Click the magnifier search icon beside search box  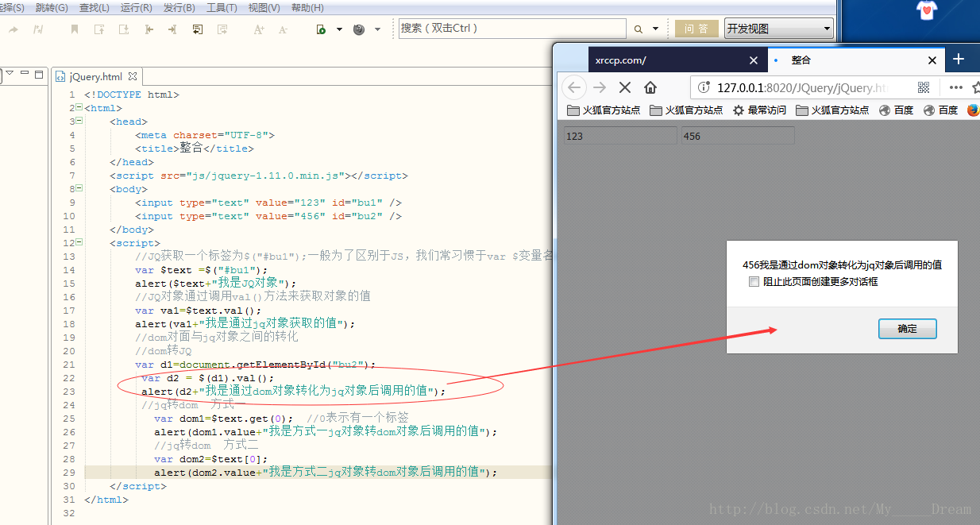[638, 29]
